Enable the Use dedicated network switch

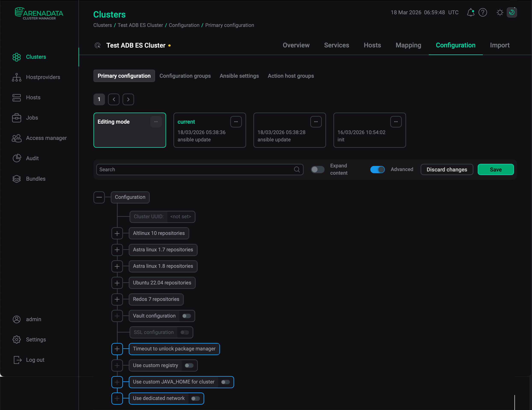point(195,398)
